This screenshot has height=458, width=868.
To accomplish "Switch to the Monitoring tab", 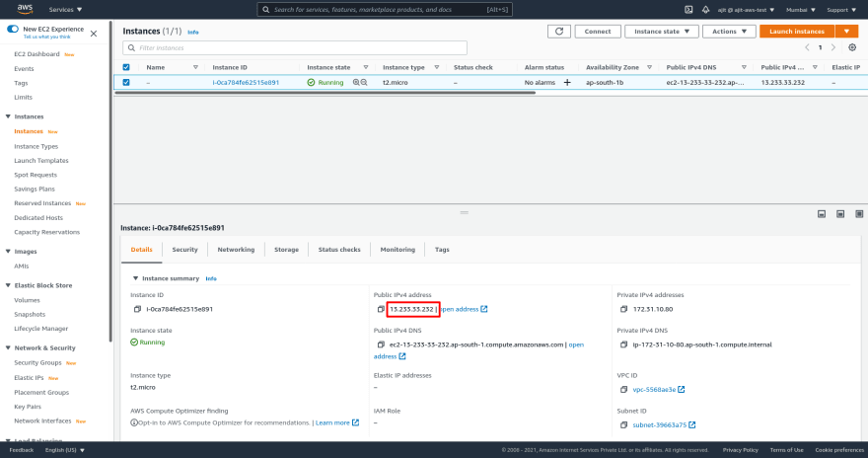I will [x=398, y=249].
